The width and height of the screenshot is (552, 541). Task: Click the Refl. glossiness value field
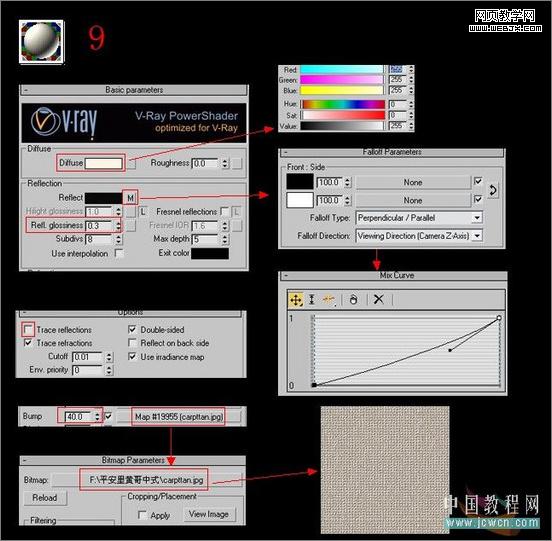click(100, 226)
